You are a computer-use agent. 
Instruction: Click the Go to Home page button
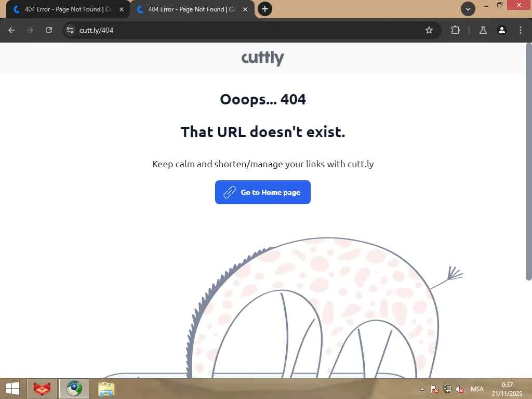point(262,192)
